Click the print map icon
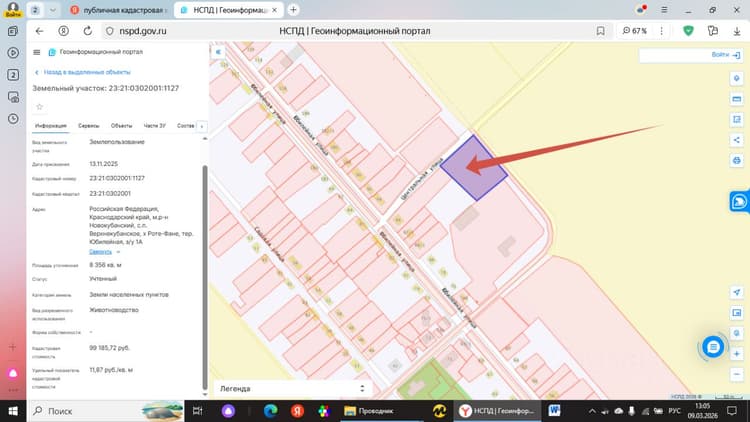This screenshot has width=750, height=422. click(737, 160)
